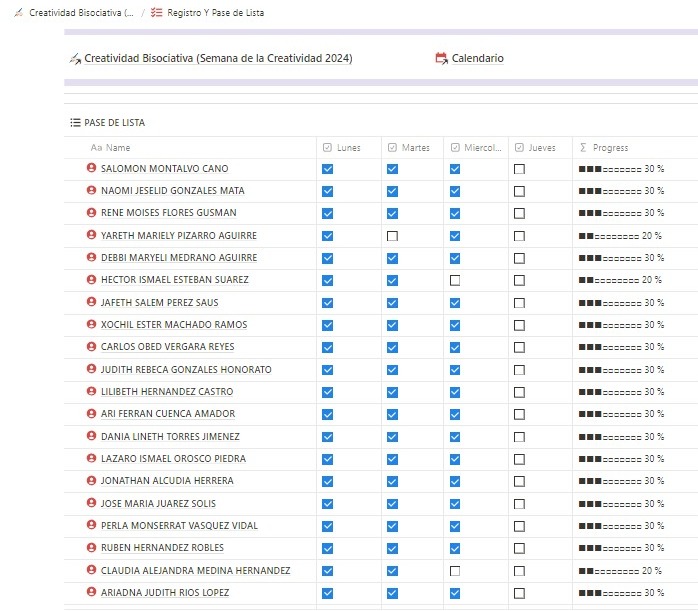Click the person icon beside CLAUDIA ALEJANDRA MEDINA HERNANDEZ
The image size is (698, 611).
pyautogui.click(x=91, y=570)
